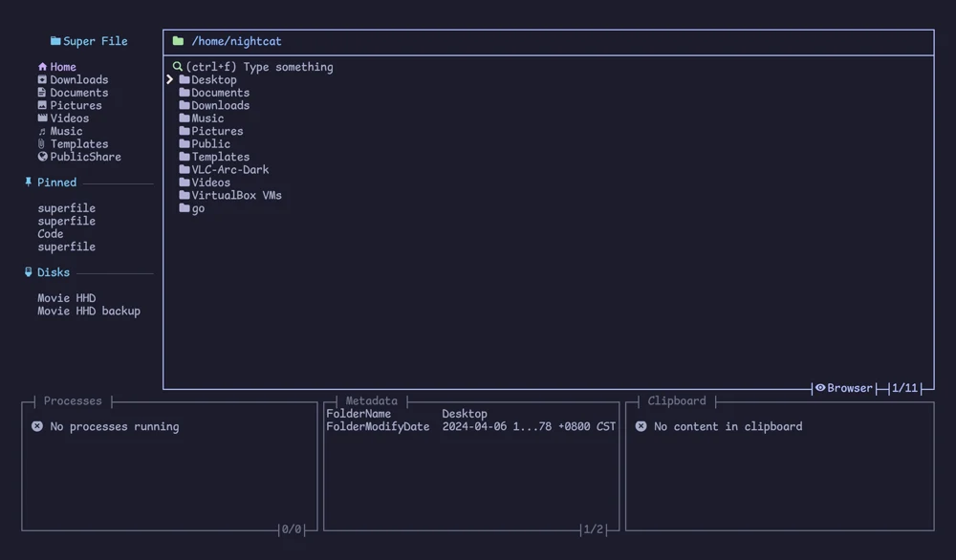956x560 pixels.
Task: Open Templates in the sidebar
Action: 78,143
